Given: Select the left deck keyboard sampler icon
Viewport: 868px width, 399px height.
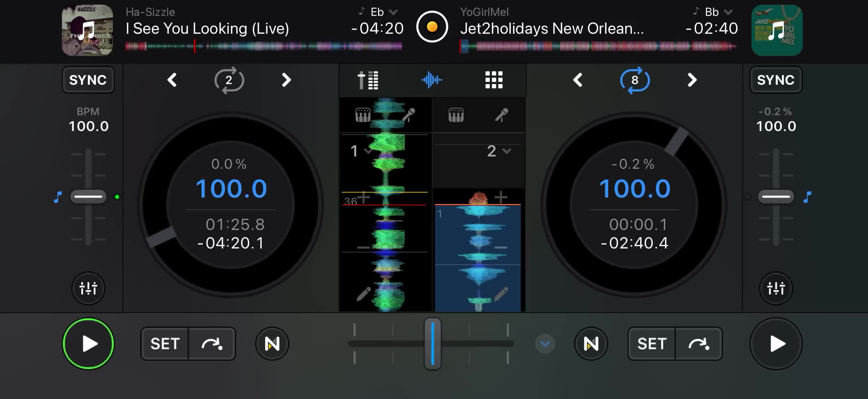Looking at the screenshot, I should [x=363, y=115].
